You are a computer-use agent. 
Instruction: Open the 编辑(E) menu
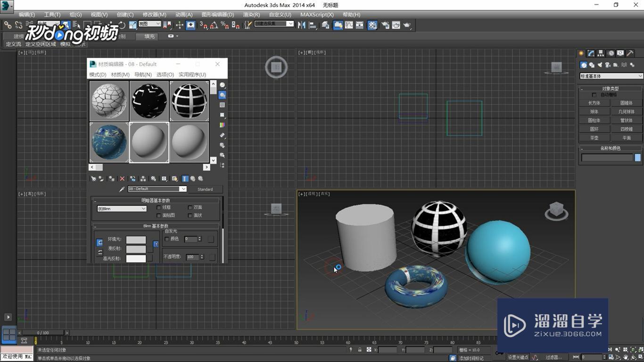pos(27,15)
